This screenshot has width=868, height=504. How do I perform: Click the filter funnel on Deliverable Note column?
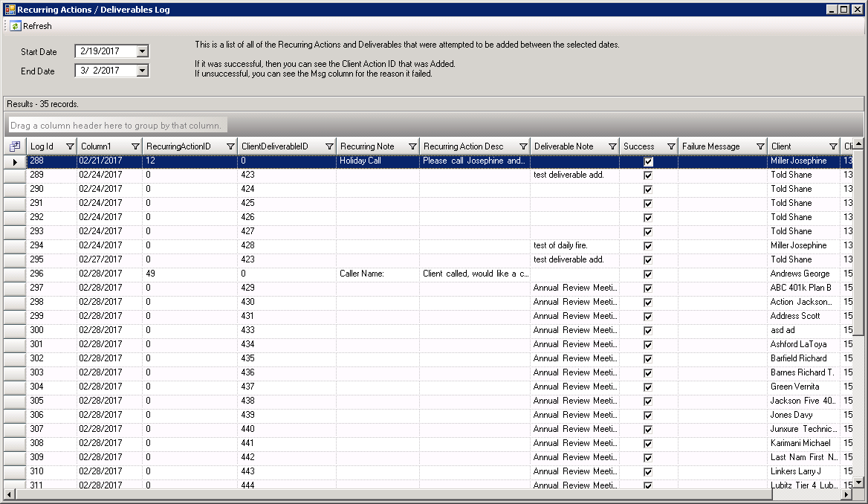(x=613, y=146)
